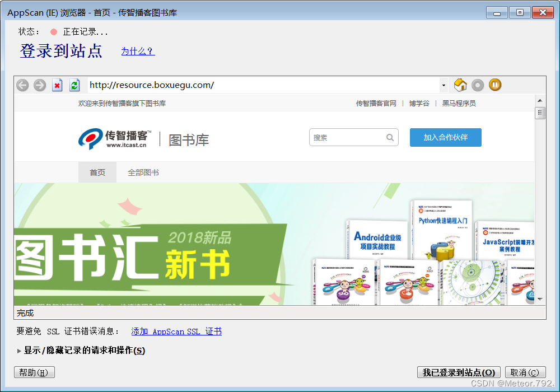Click the 完成 status bar text

click(x=25, y=313)
